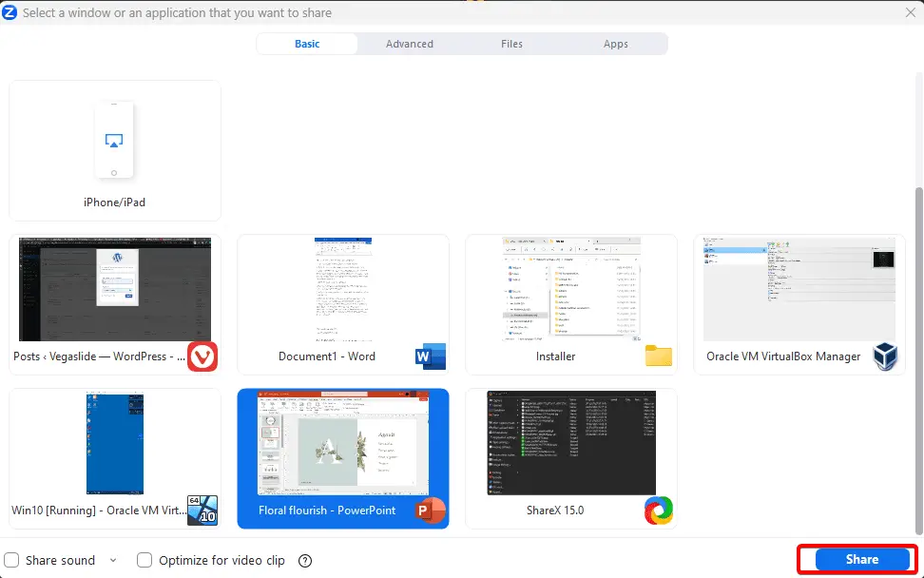This screenshot has height=578, width=924.
Task: Go to the Files tab
Action: 511,44
